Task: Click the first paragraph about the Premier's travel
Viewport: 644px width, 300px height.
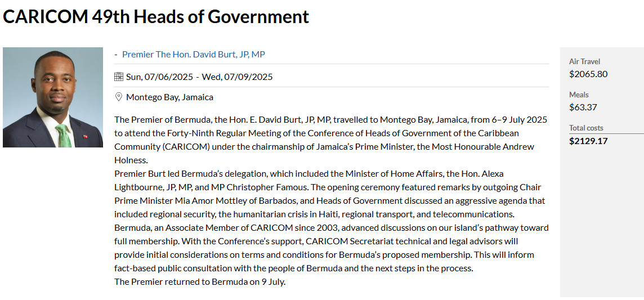Action: coord(331,140)
